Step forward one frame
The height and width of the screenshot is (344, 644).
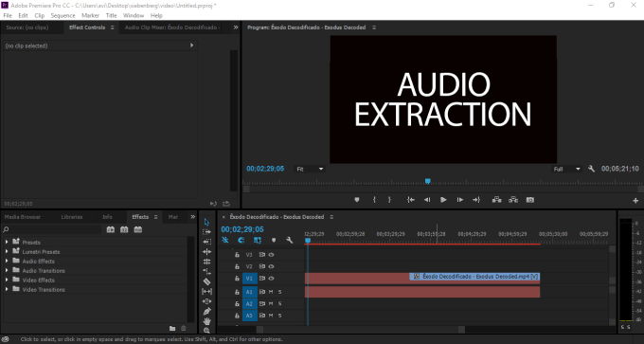[x=460, y=200]
